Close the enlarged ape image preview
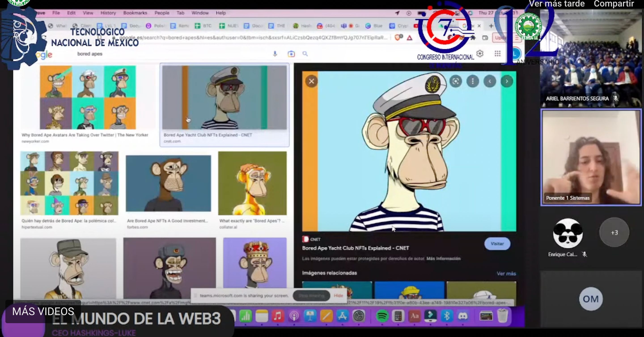This screenshot has height=337, width=644. point(311,81)
